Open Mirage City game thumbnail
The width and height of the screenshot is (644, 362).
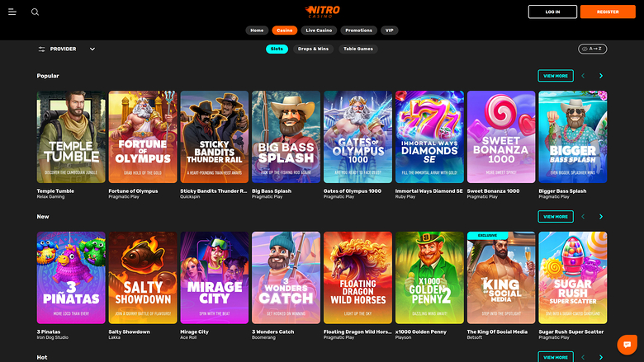[215, 278]
